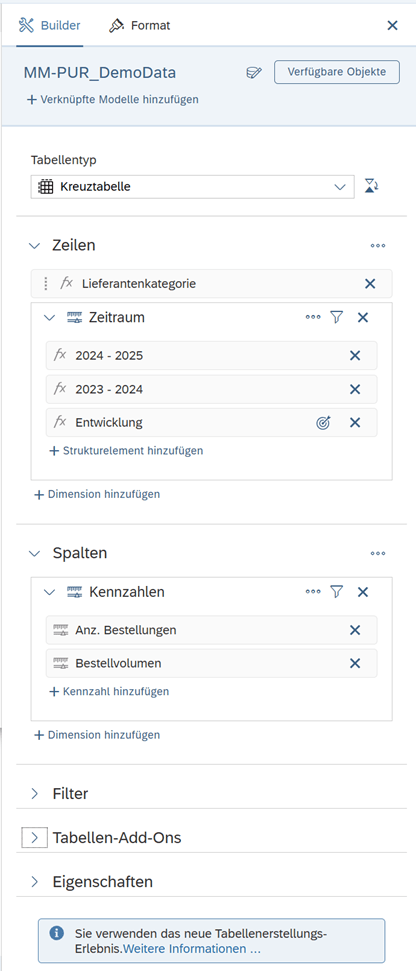Click the target icon on Entwicklung
The width and height of the screenshot is (416, 971).
coord(323,423)
